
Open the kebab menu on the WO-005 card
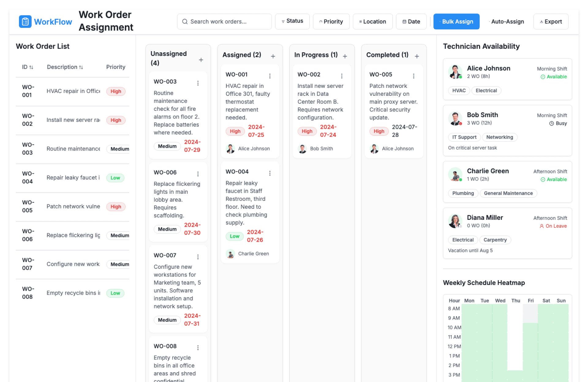(413, 76)
